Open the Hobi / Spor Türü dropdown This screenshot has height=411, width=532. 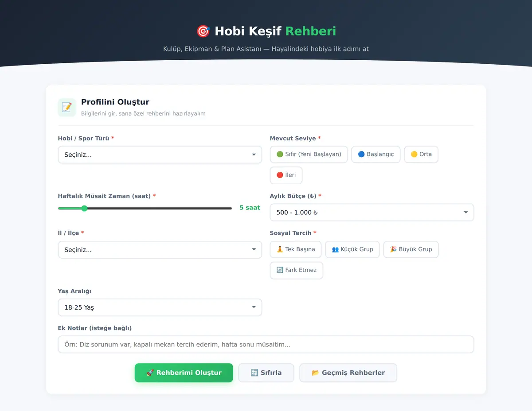pos(160,155)
